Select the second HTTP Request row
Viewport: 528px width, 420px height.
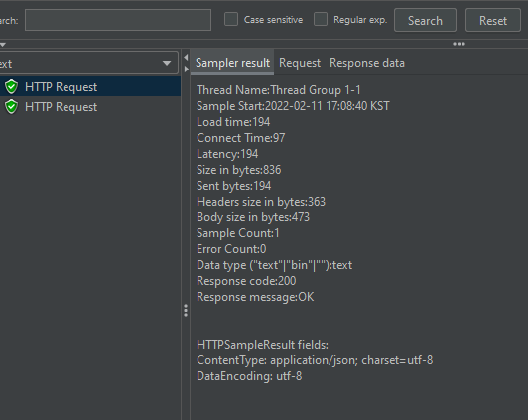(x=90, y=107)
